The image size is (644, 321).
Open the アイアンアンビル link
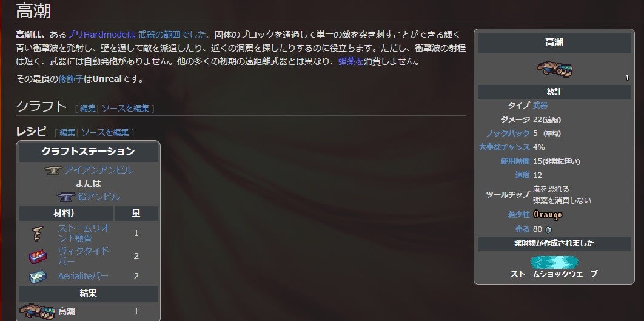[x=99, y=170]
